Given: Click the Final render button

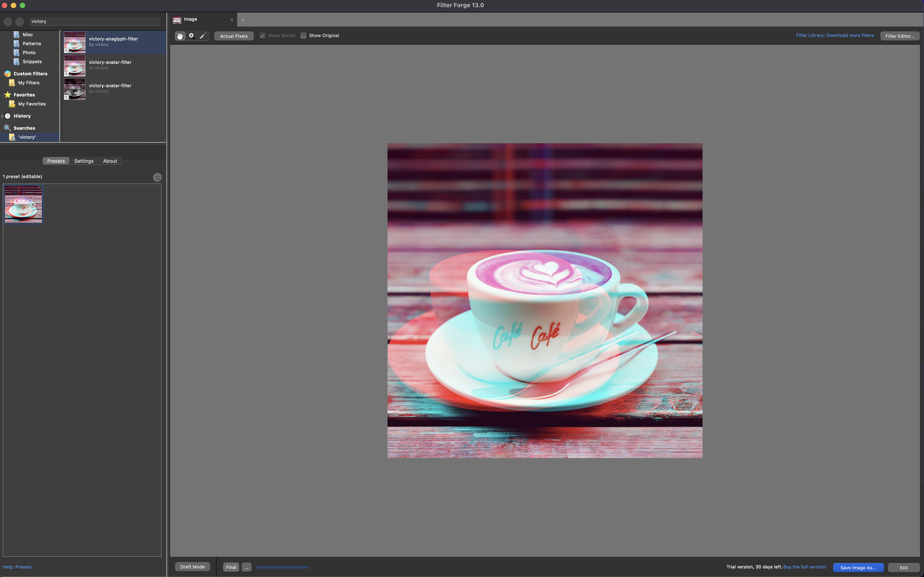Looking at the screenshot, I should tap(231, 567).
